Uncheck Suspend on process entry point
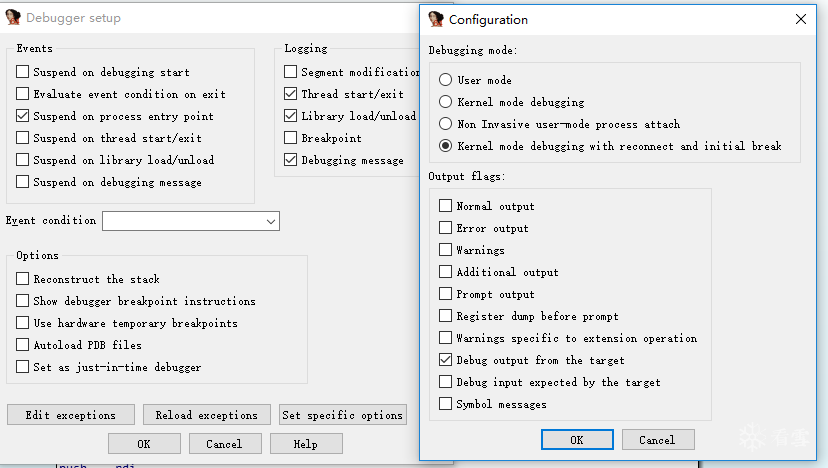This screenshot has width=828, height=468. 23,116
